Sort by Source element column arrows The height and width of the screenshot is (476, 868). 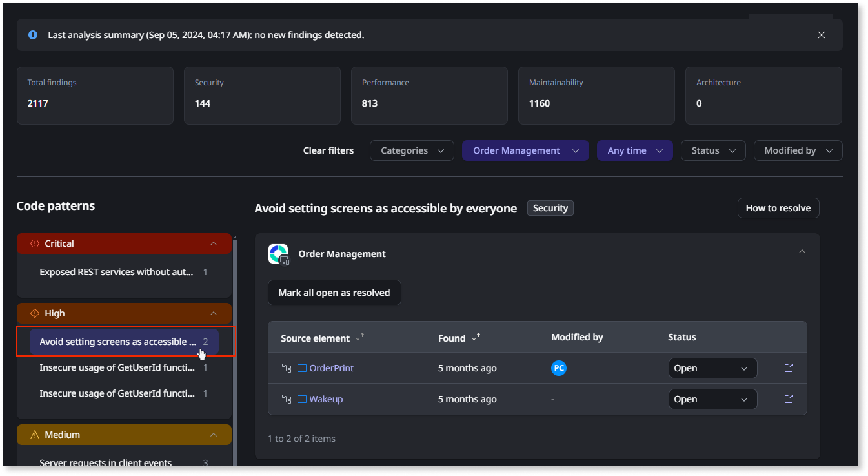[360, 337]
